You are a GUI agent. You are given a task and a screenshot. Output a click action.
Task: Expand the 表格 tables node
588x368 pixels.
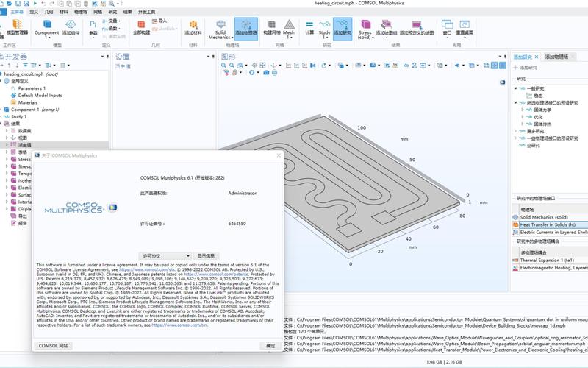[x=7, y=152]
